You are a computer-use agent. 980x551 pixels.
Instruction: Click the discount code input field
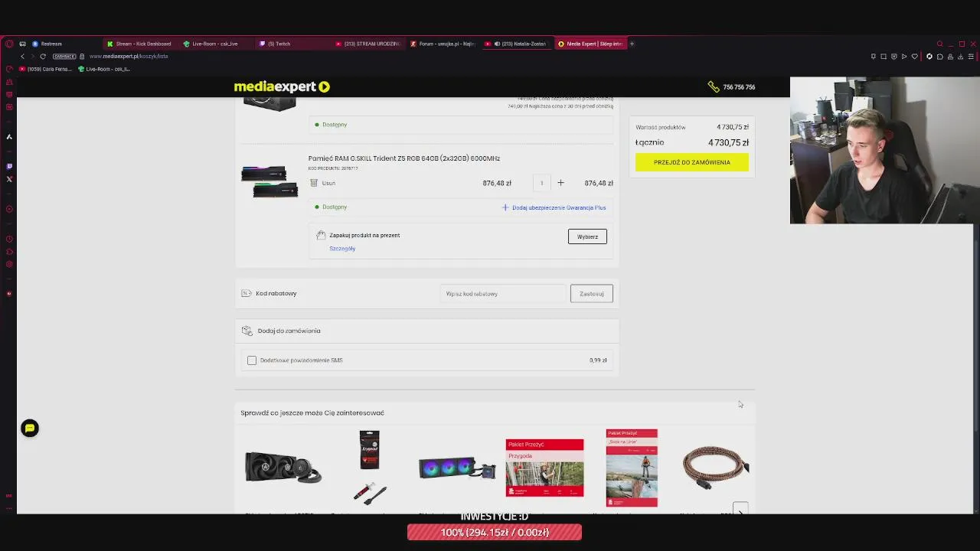[503, 293]
